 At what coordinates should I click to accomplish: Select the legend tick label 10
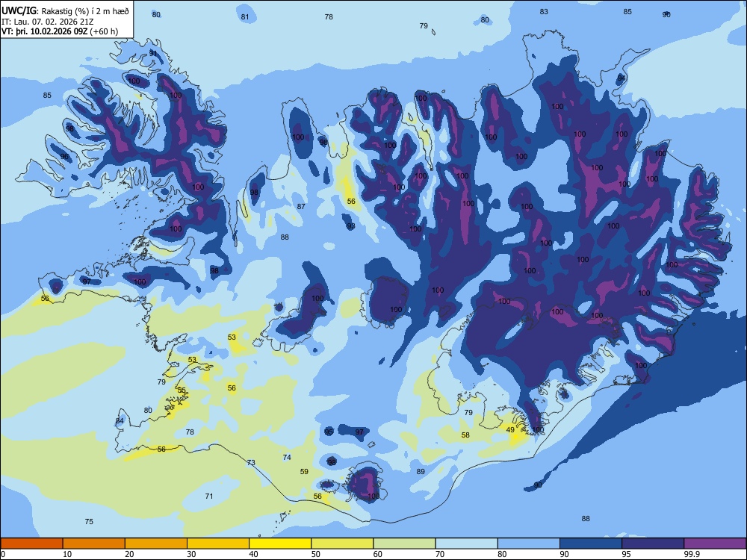pos(67,554)
